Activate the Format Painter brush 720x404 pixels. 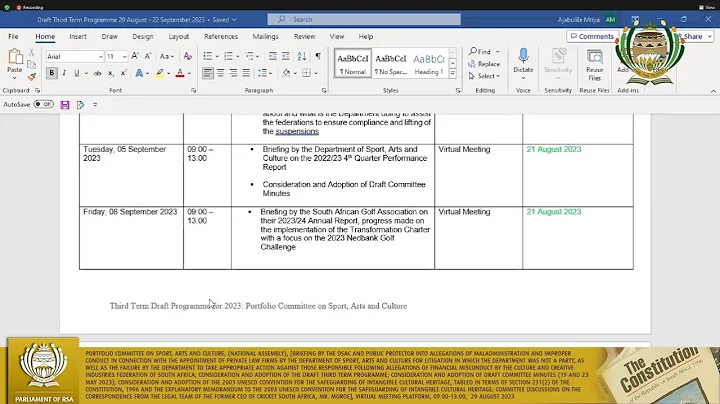pos(31,77)
